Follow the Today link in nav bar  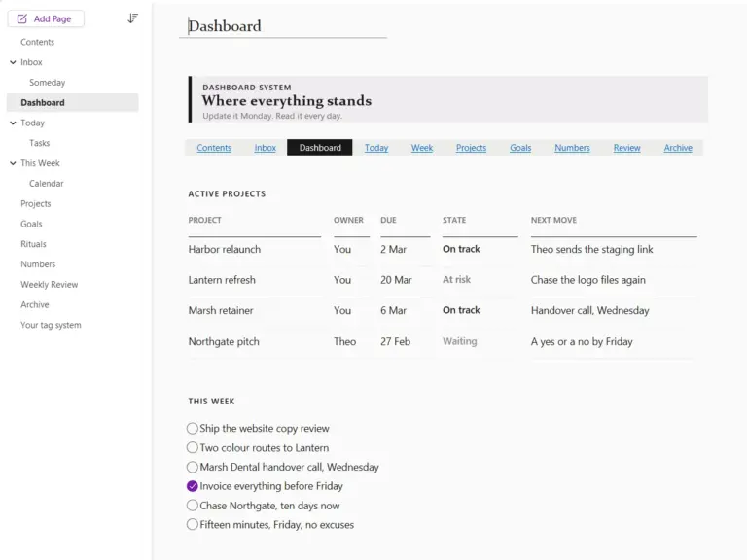[x=376, y=148]
